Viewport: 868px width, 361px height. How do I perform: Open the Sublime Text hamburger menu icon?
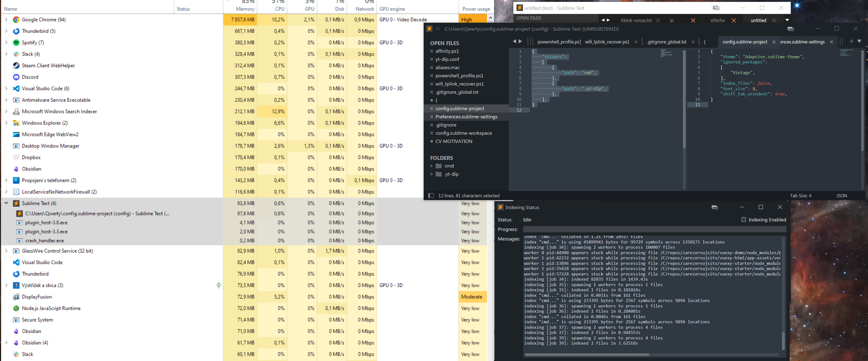[x=438, y=29]
